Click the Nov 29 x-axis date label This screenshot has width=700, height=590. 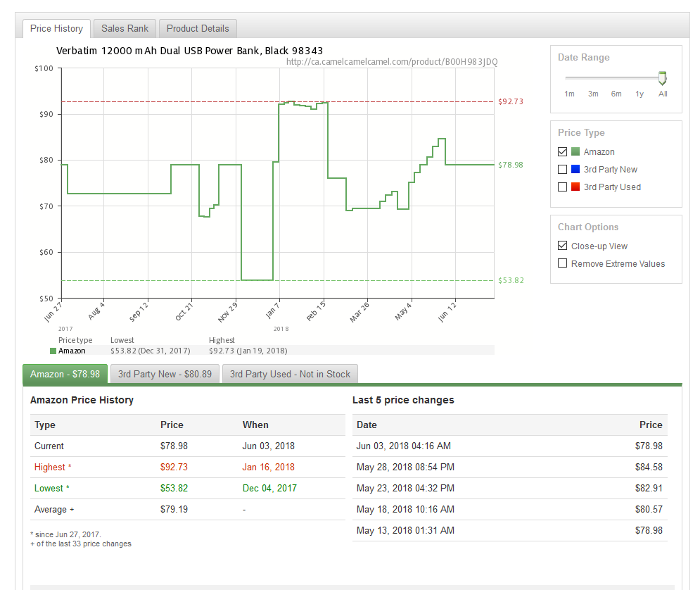pos(228,312)
